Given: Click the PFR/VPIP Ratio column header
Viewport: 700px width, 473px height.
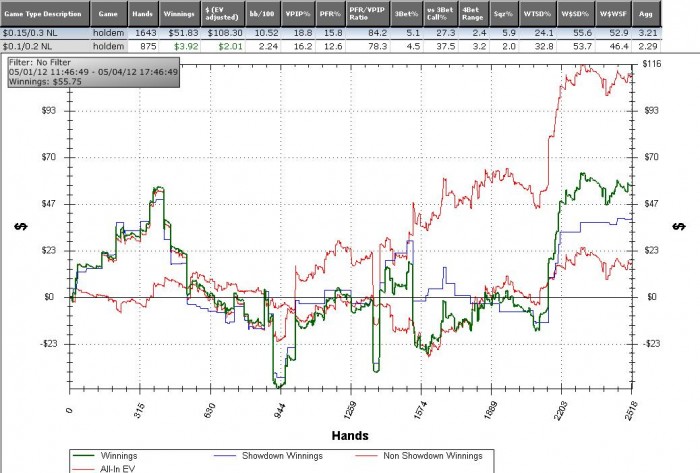Looking at the screenshot, I should tap(368, 14).
